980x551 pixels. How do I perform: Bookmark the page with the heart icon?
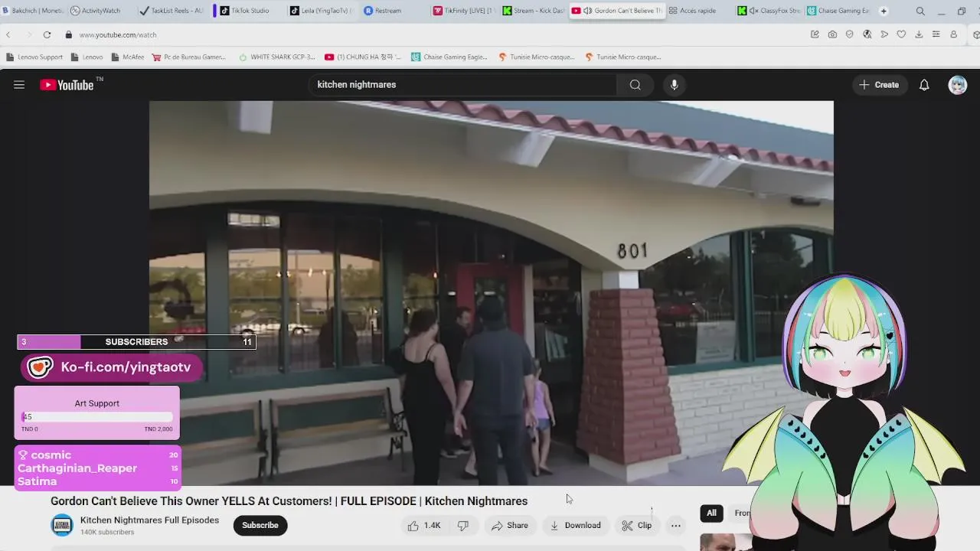click(x=901, y=34)
